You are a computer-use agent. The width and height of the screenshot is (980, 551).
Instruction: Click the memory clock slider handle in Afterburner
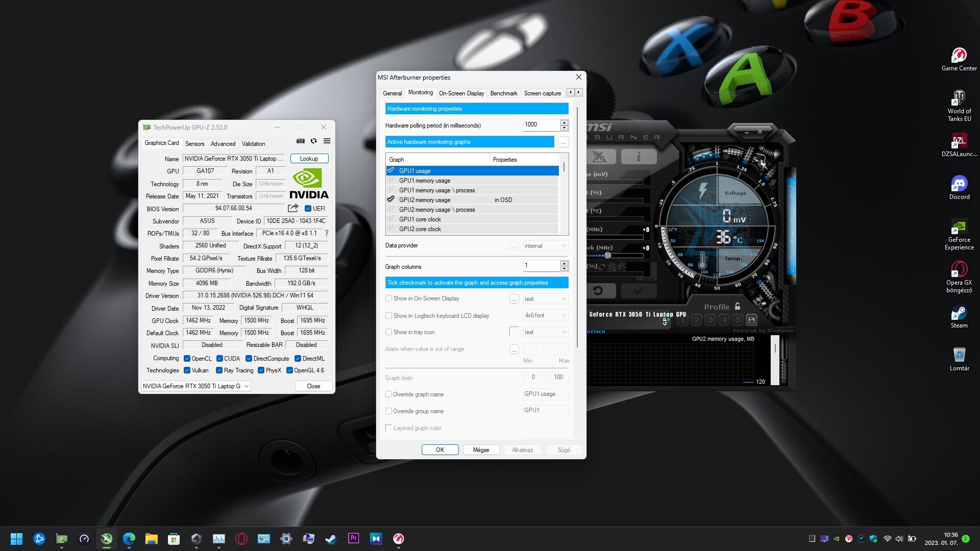tap(608, 255)
